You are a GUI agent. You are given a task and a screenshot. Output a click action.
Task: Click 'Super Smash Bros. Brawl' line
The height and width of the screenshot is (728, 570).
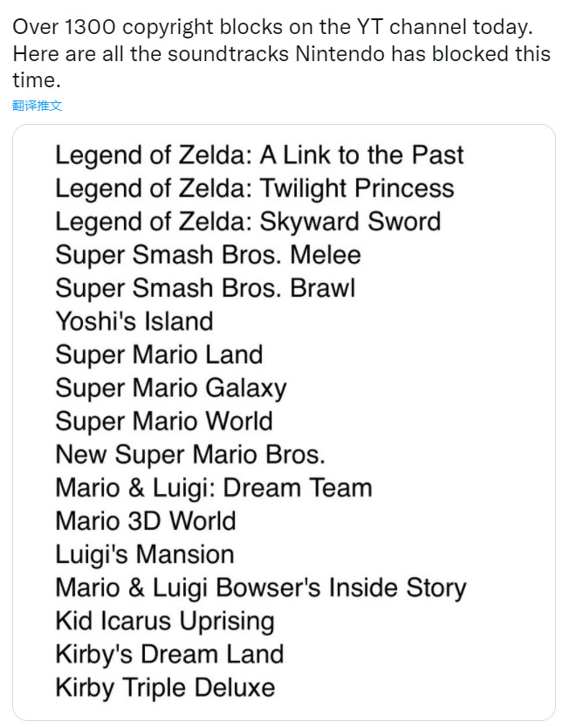[x=205, y=288]
